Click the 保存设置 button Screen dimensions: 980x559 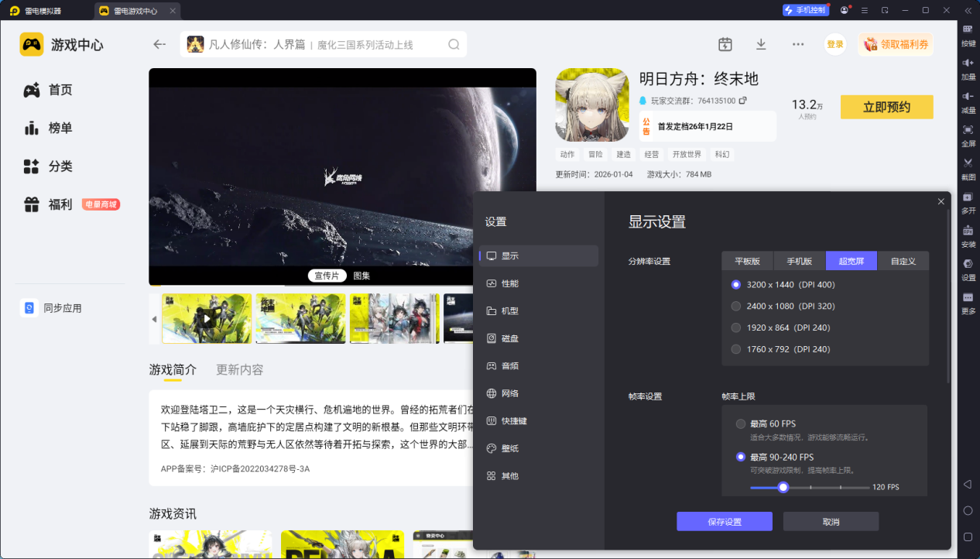pyautogui.click(x=724, y=521)
